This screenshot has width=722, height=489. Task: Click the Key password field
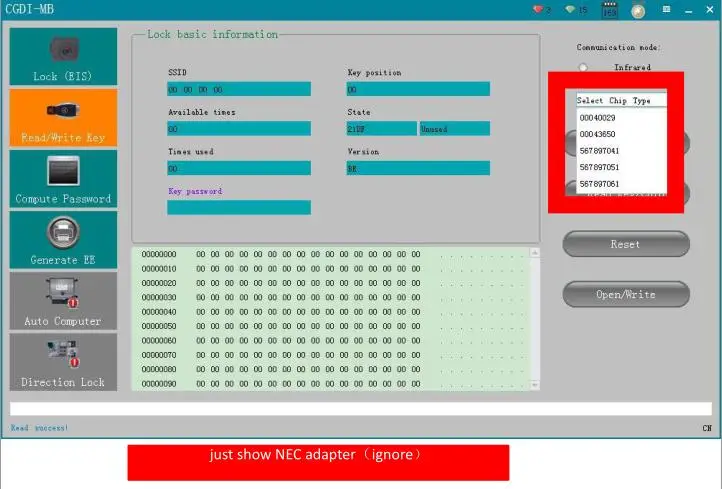point(239,207)
